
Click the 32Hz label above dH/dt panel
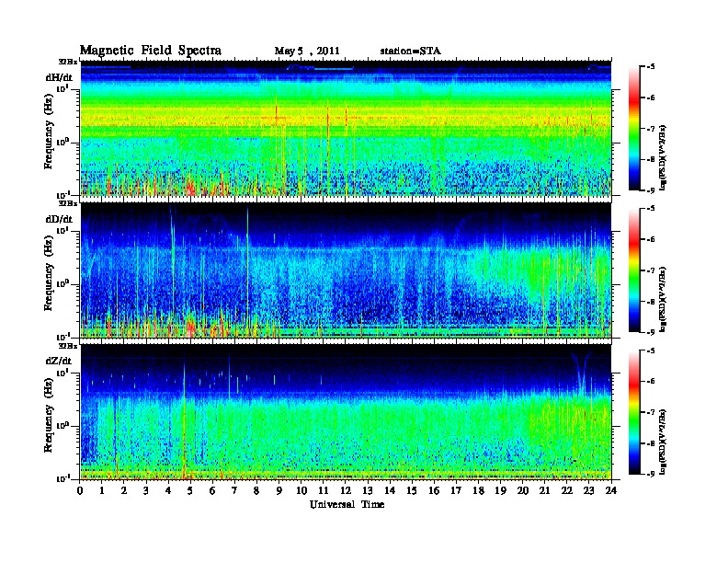click(67, 62)
